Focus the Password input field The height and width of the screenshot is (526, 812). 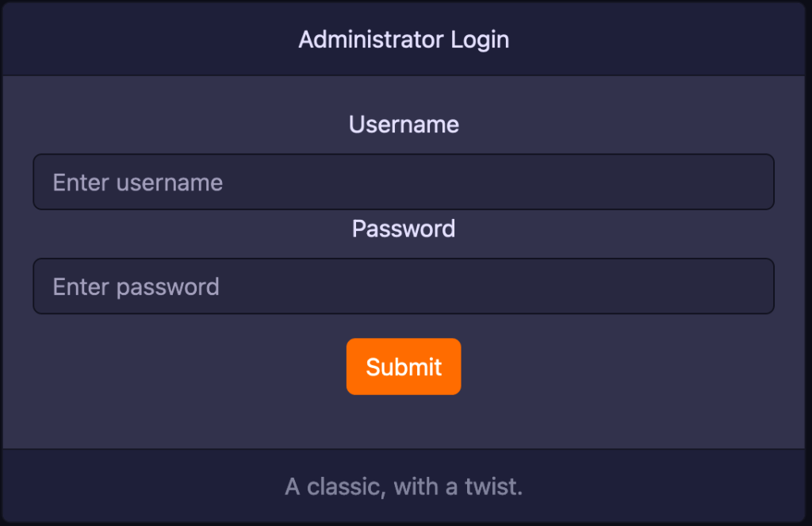[x=403, y=286]
